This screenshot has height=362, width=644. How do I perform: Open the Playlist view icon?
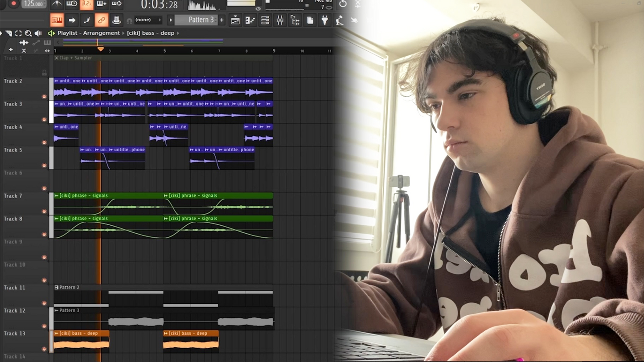235,20
